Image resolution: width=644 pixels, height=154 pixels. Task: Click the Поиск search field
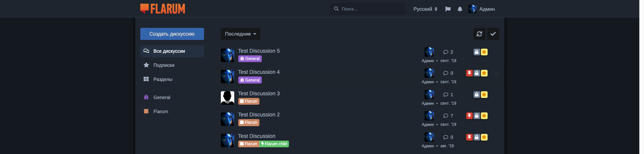pyautogui.click(x=368, y=9)
